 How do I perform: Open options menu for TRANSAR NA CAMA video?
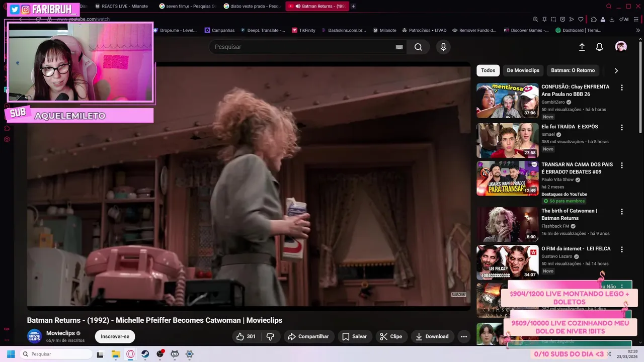[622, 165]
